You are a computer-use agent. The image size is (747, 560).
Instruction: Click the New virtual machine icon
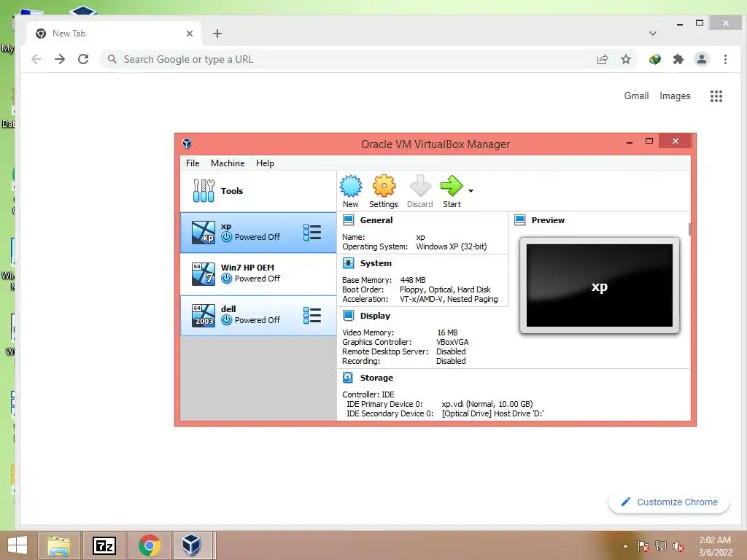(351, 186)
